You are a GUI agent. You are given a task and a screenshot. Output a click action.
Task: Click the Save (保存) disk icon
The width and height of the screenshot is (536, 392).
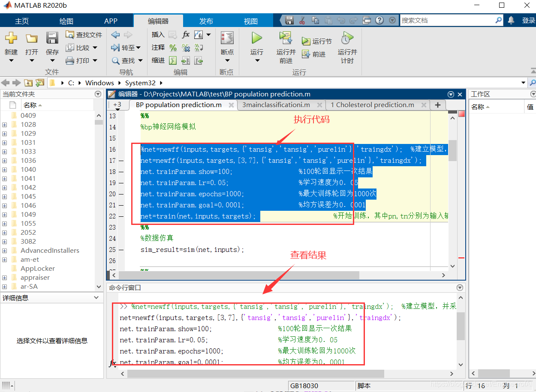coord(52,38)
